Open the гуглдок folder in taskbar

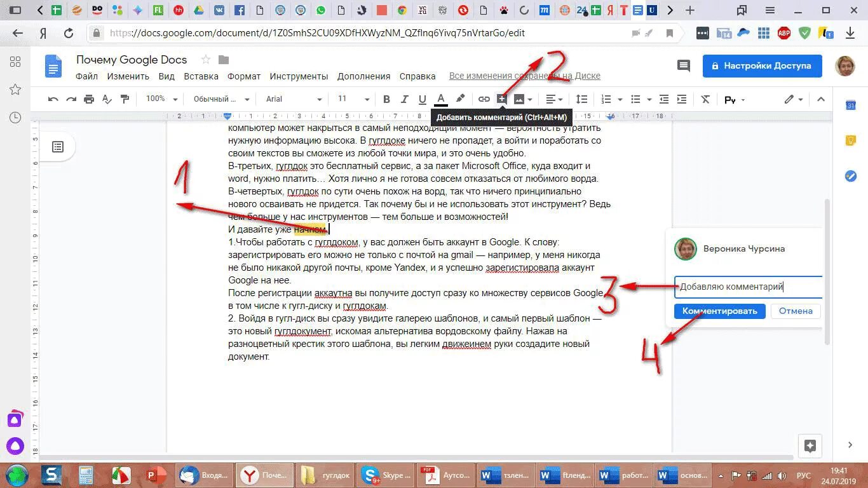coord(326,475)
